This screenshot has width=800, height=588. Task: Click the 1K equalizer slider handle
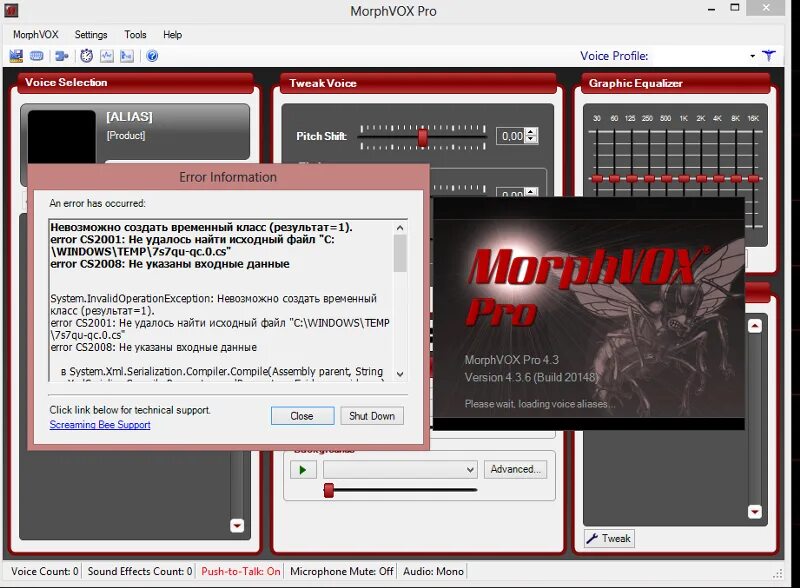[684, 179]
